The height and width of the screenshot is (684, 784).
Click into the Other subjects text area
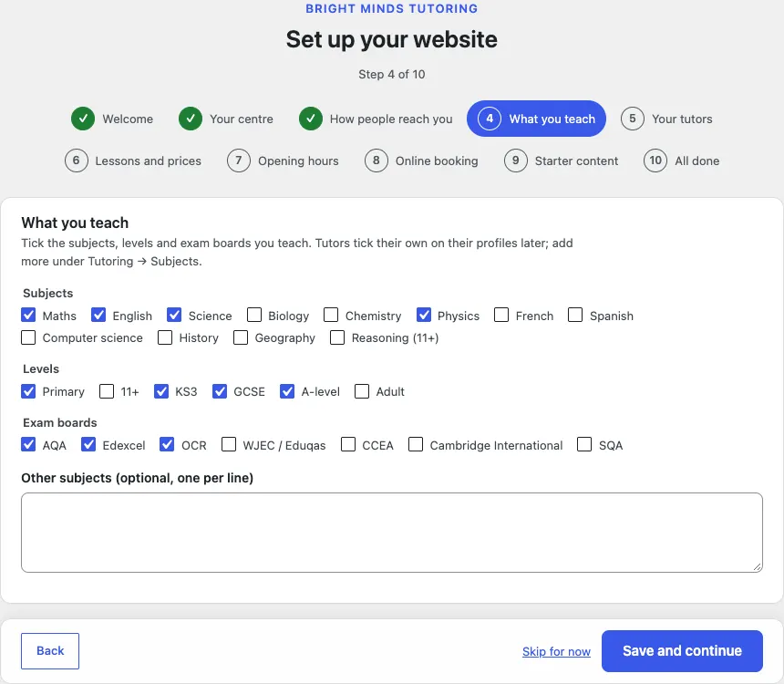tap(392, 533)
